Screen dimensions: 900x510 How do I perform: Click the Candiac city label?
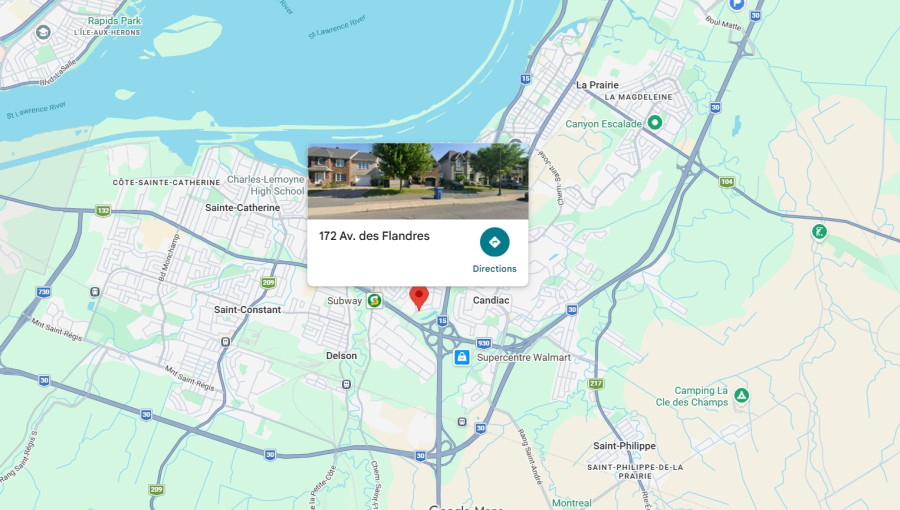491,300
